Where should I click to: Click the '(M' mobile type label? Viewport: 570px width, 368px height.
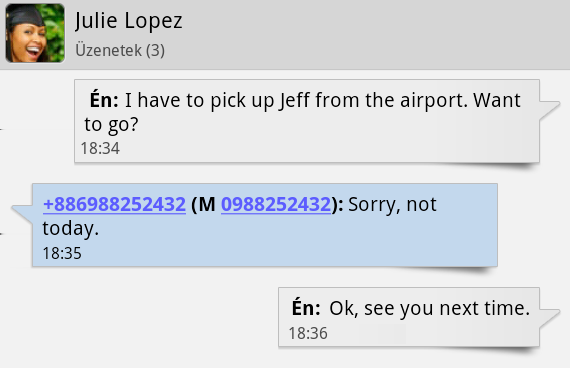click(x=203, y=204)
